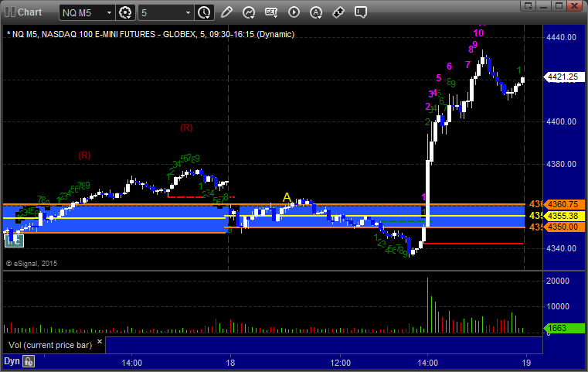Screen dimensions: 588x372
Task: Click the eSignal, 2015 copyright text
Action: (32, 264)
